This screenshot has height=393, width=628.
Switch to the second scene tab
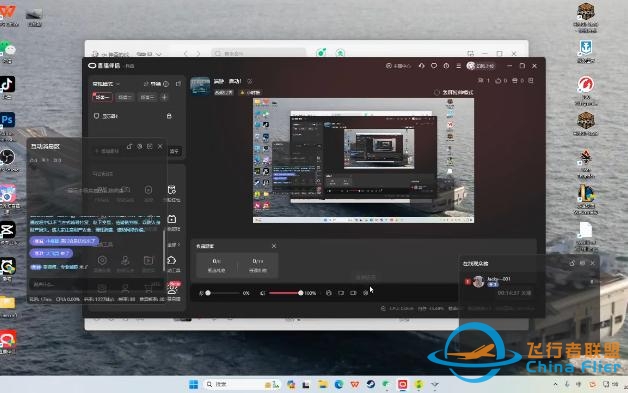pyautogui.click(x=125, y=97)
